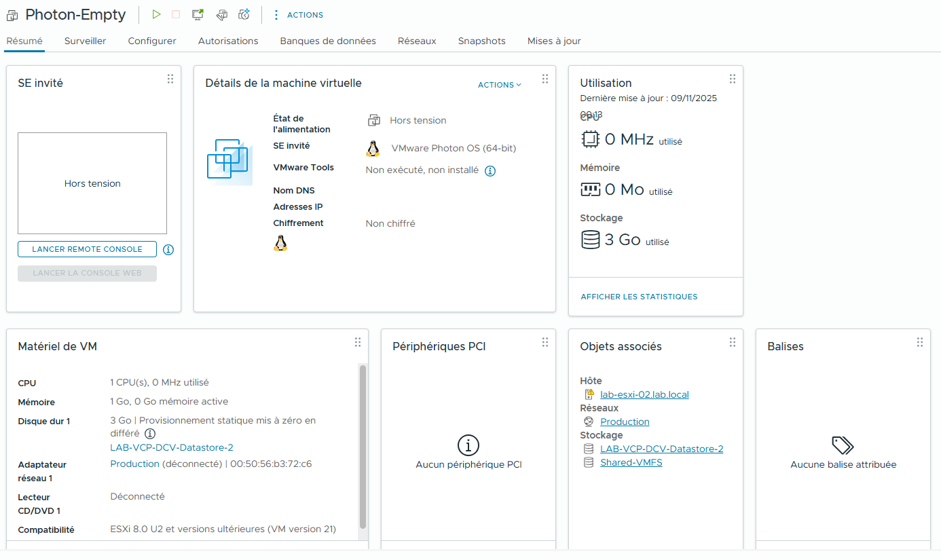Image resolution: width=941 pixels, height=560 pixels.
Task: Click the info icon under Disque dur 1
Action: coord(151,434)
